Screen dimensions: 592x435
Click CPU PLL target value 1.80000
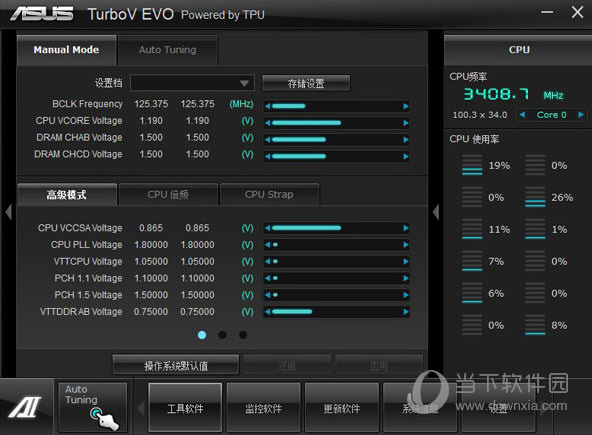197,245
